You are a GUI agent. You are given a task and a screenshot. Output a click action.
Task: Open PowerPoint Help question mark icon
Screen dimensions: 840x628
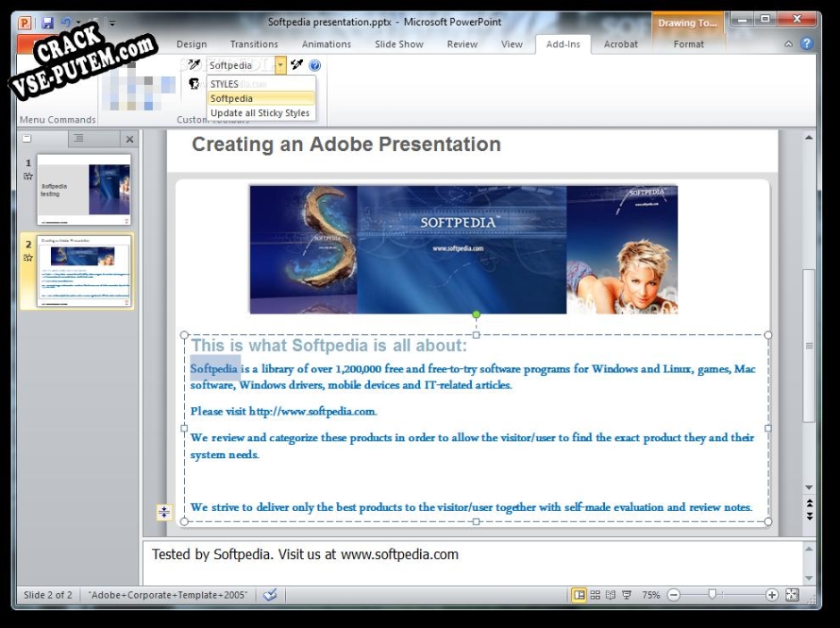807,44
